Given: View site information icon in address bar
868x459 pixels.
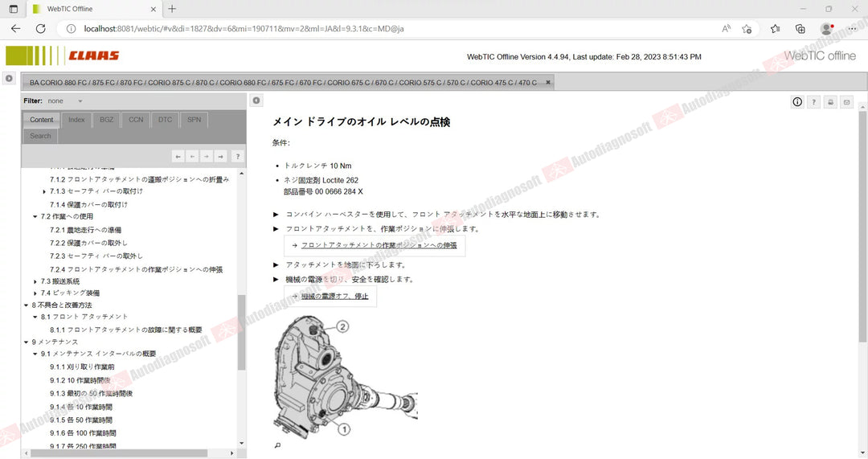Looking at the screenshot, I should click(x=71, y=29).
